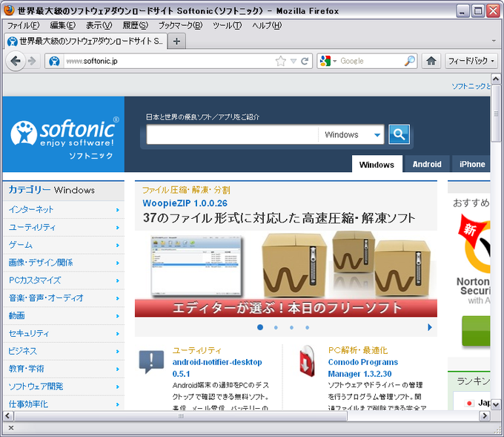Viewport: 504px width, 437px height.
Task: Click the vertical scrollbar down arrow
Action: tap(496, 404)
